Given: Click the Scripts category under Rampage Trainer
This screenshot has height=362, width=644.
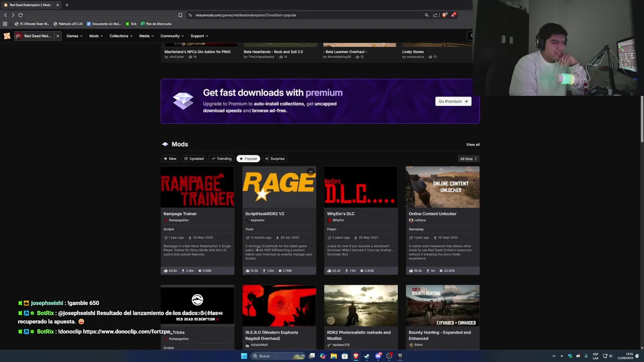Looking at the screenshot, I should pyautogui.click(x=169, y=229).
